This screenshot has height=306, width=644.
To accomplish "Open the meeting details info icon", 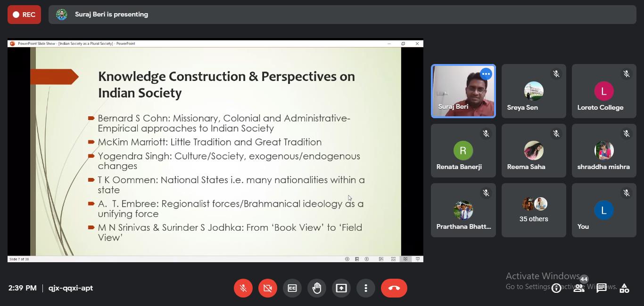I will click(556, 288).
